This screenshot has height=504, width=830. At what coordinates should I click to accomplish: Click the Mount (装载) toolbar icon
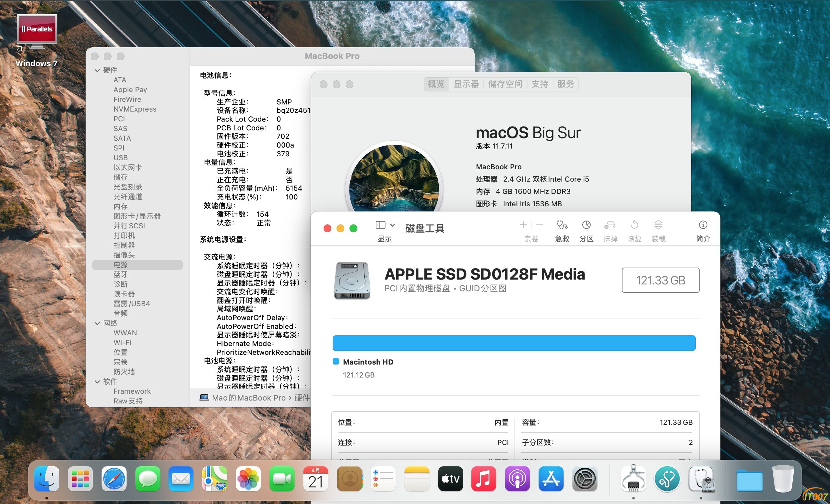coord(658,225)
